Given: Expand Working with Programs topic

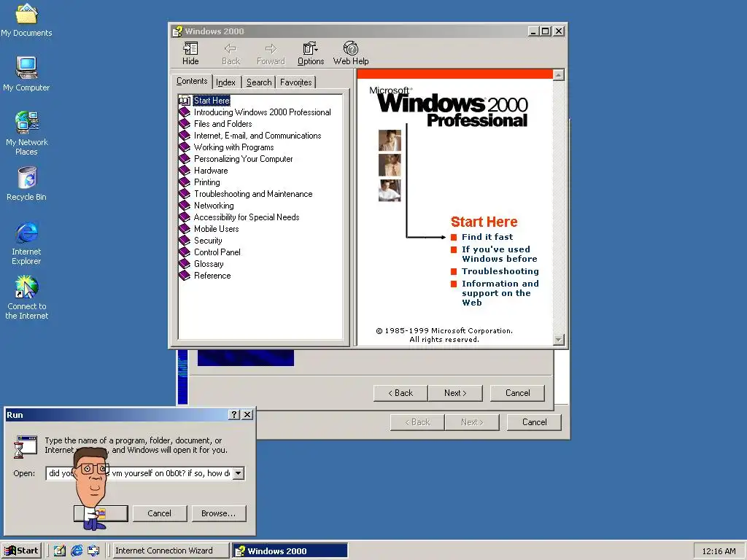Looking at the screenshot, I should click(233, 147).
